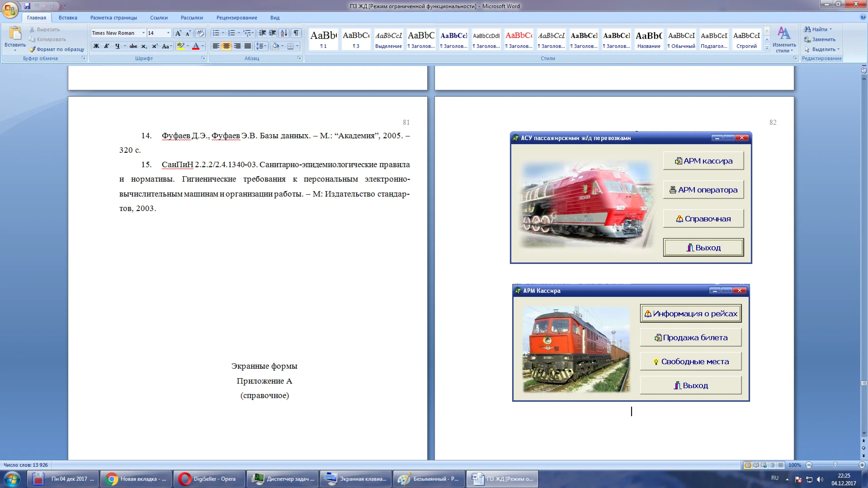Click the Clear Formatting eraser icon
The width and height of the screenshot is (868, 488).
click(200, 33)
